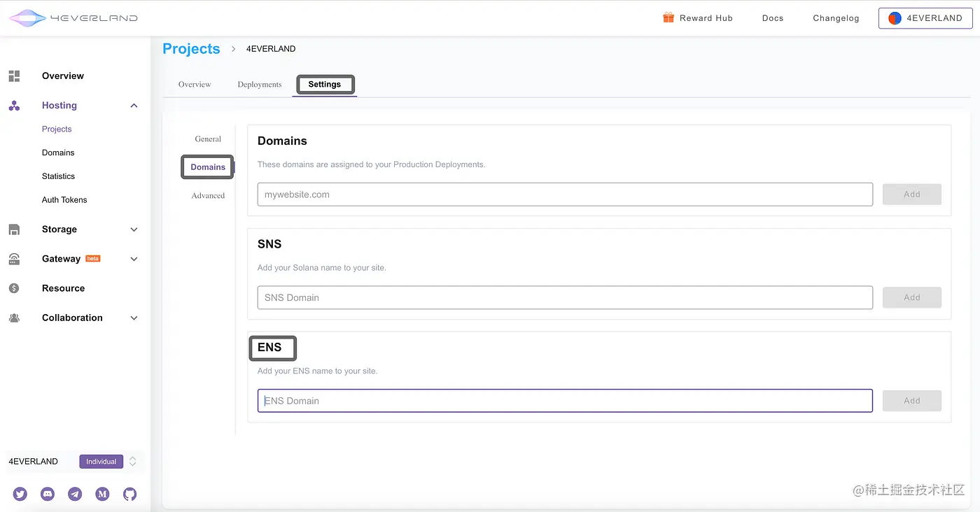
Task: Open Advanced settings section
Action: 208,196
